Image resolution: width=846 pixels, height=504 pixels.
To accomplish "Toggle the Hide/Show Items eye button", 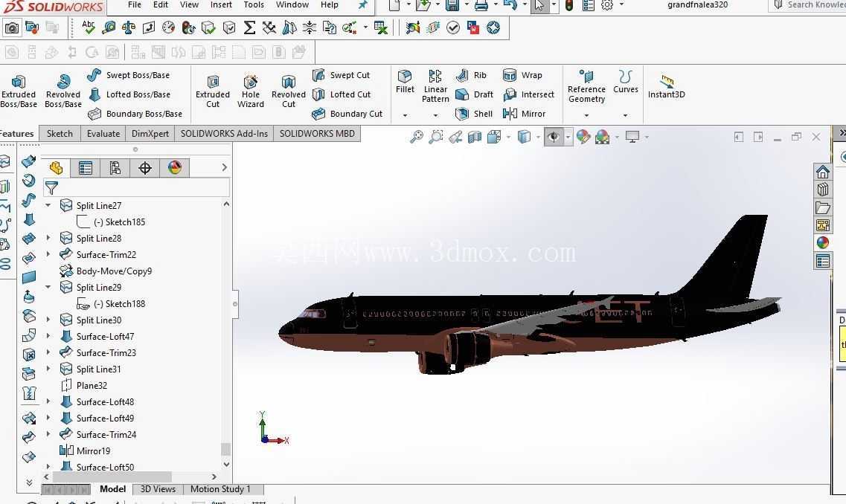I will click(553, 137).
